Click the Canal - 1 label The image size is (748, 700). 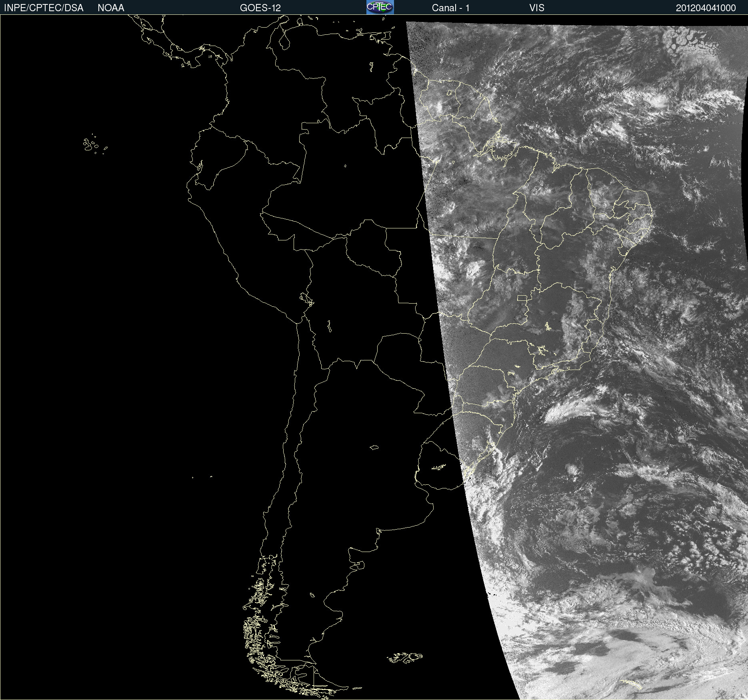click(450, 8)
